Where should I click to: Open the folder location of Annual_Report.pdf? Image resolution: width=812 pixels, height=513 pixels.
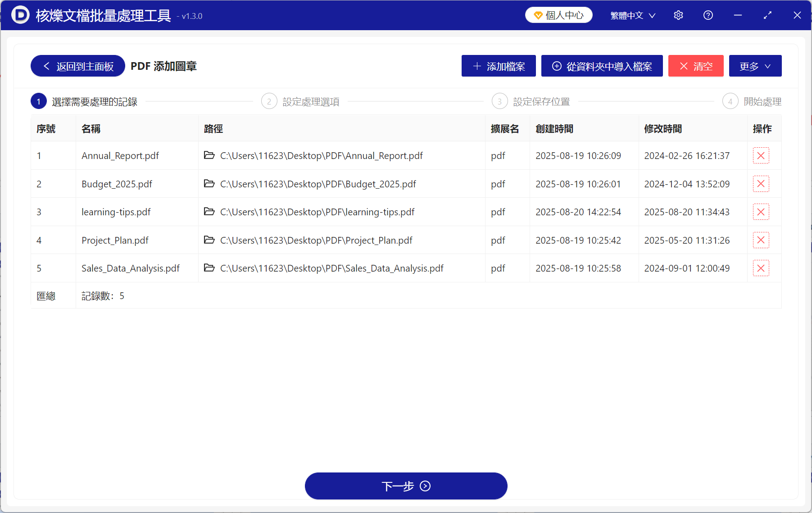209,155
